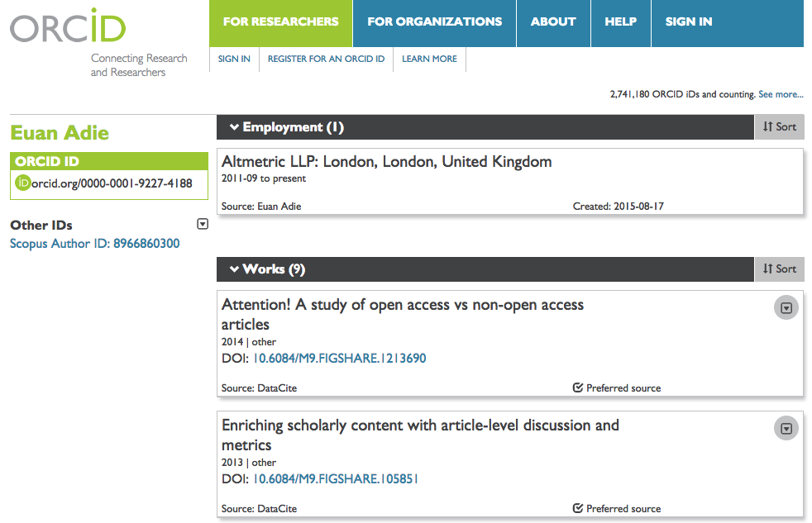
Task: Open options for the Attention! study work
Action: (786, 308)
